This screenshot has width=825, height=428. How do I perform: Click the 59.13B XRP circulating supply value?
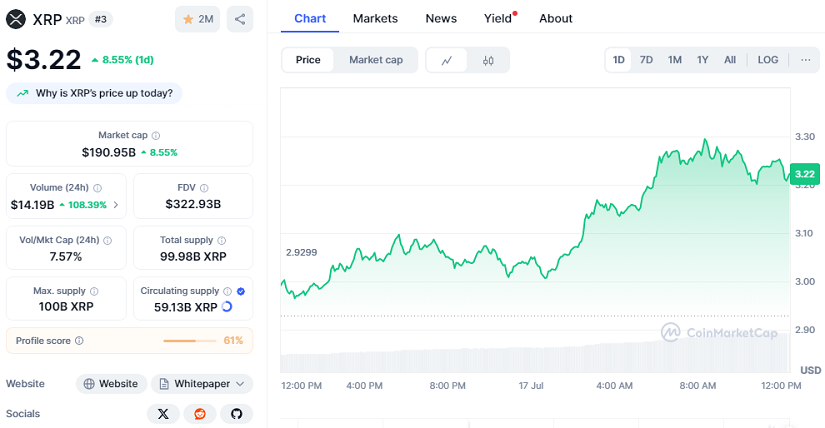coord(185,307)
